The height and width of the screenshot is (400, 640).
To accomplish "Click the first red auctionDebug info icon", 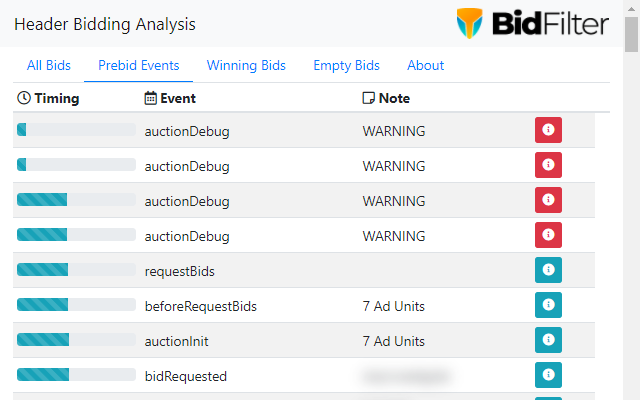I will 548,130.
